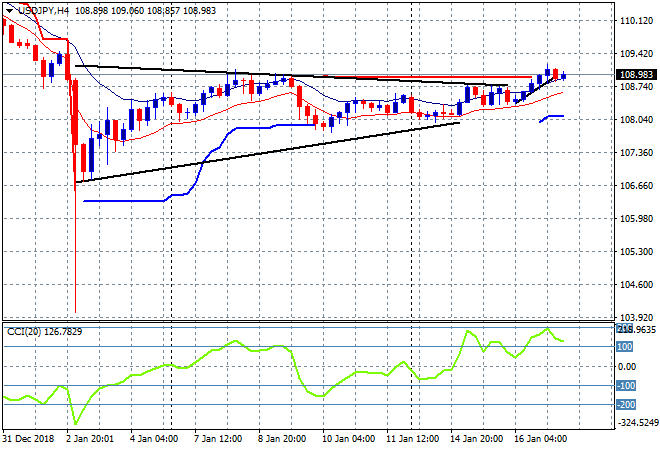Click the 11 Jan 12:00 time label
Image resolution: width=660 pixels, height=450 pixels.
(412, 439)
